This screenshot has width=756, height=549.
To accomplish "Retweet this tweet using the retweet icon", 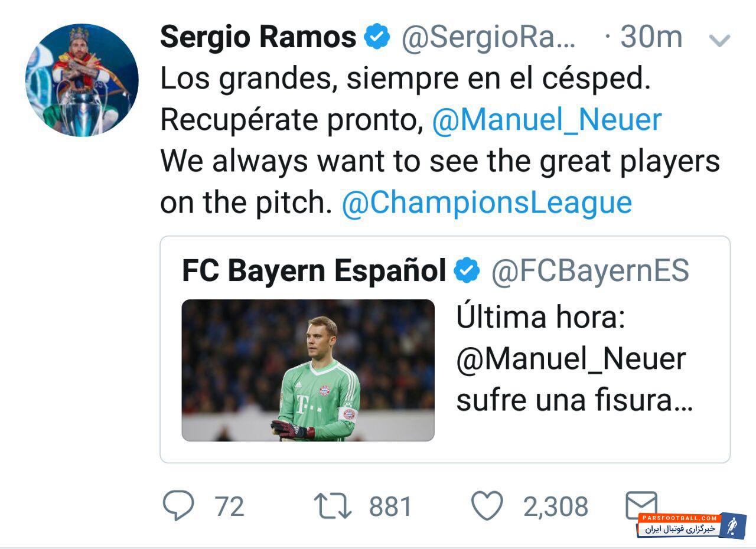I will click(x=333, y=506).
